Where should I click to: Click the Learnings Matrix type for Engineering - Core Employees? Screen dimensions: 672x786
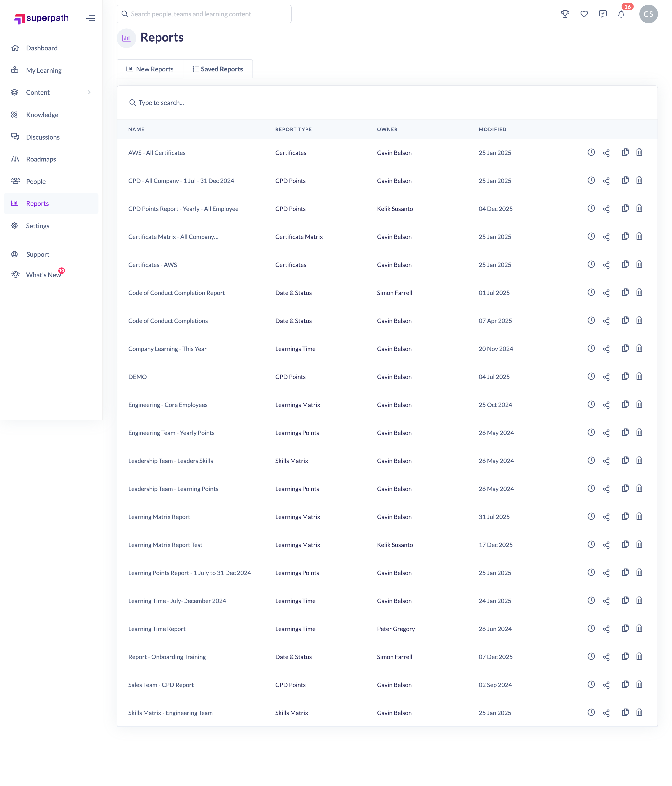pos(297,405)
